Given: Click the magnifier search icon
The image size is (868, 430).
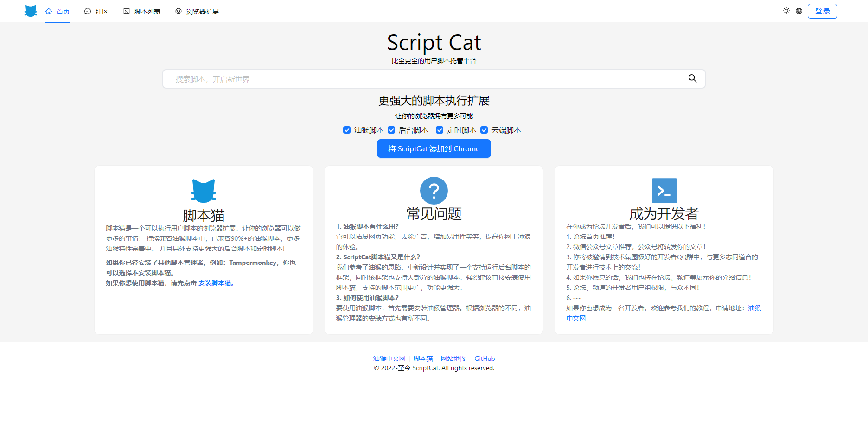Looking at the screenshot, I should [692, 79].
